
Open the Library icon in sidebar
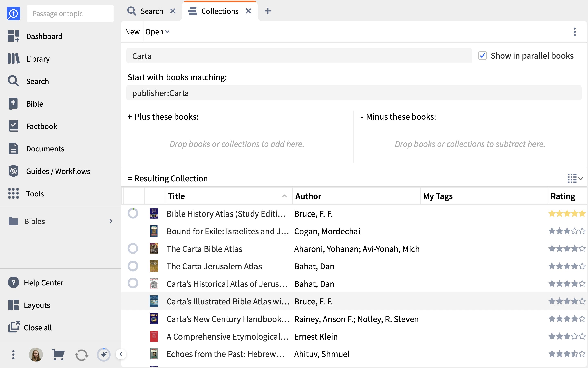coord(13,59)
